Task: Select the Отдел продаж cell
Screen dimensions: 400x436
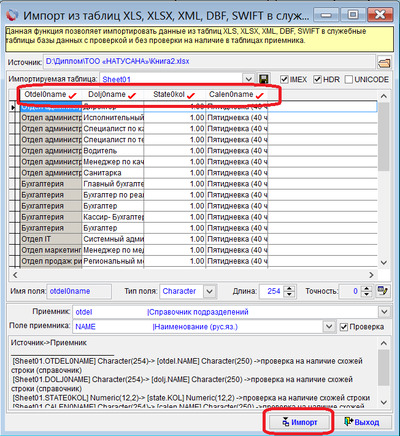Action: 51,261
